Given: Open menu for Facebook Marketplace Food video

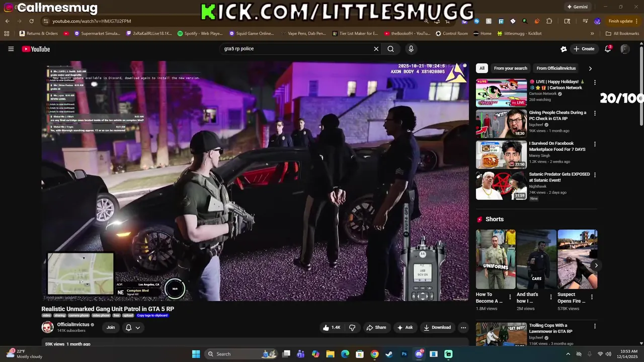Looking at the screenshot, I should pos(595,144).
